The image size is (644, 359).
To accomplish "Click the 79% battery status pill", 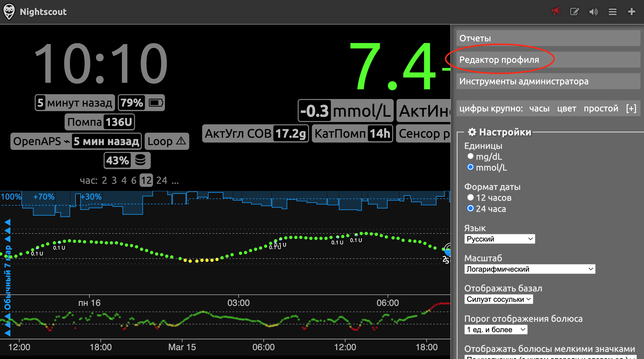I will (x=141, y=103).
